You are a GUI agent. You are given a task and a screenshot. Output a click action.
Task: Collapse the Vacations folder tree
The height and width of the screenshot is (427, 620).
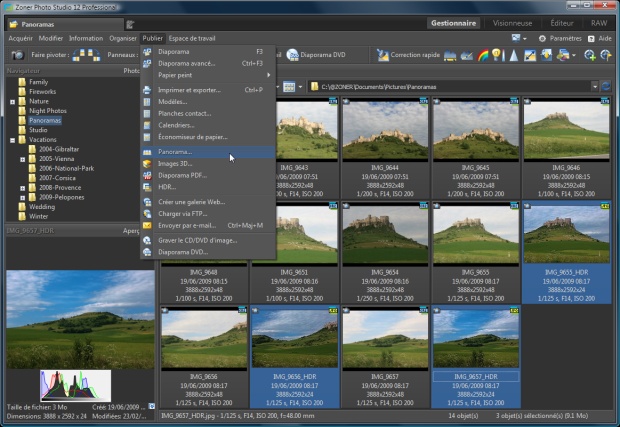12,140
